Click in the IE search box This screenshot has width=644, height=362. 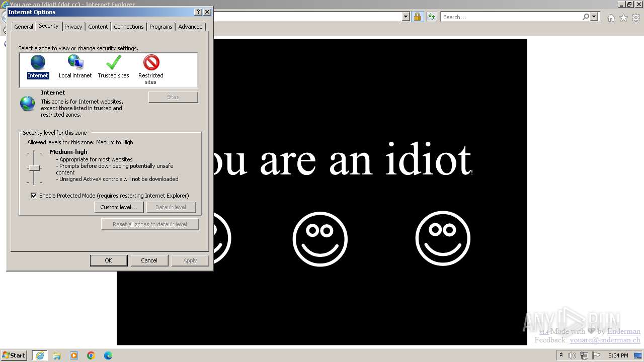click(x=512, y=17)
